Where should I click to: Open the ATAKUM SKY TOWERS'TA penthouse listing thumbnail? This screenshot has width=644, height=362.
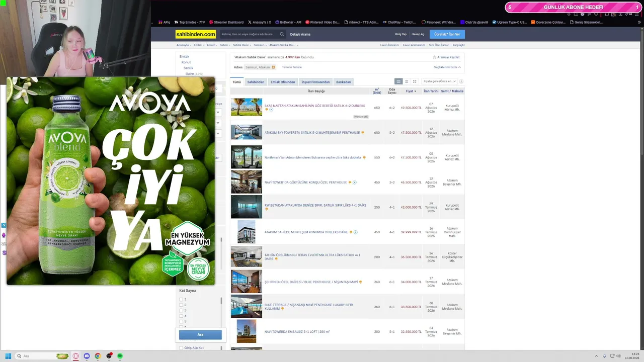[247, 132]
